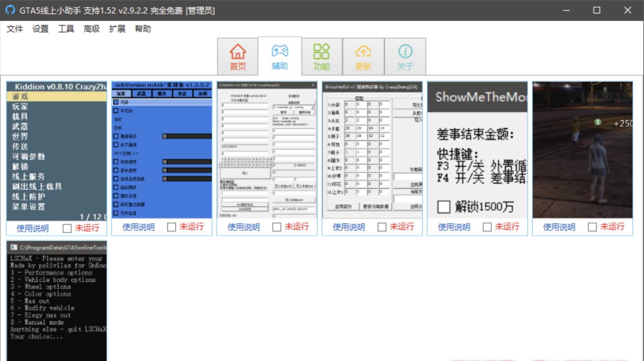Open 使用说明 for ShowMeTheMoney tool
Viewport: 644px width, 361px height.
tap(454, 227)
